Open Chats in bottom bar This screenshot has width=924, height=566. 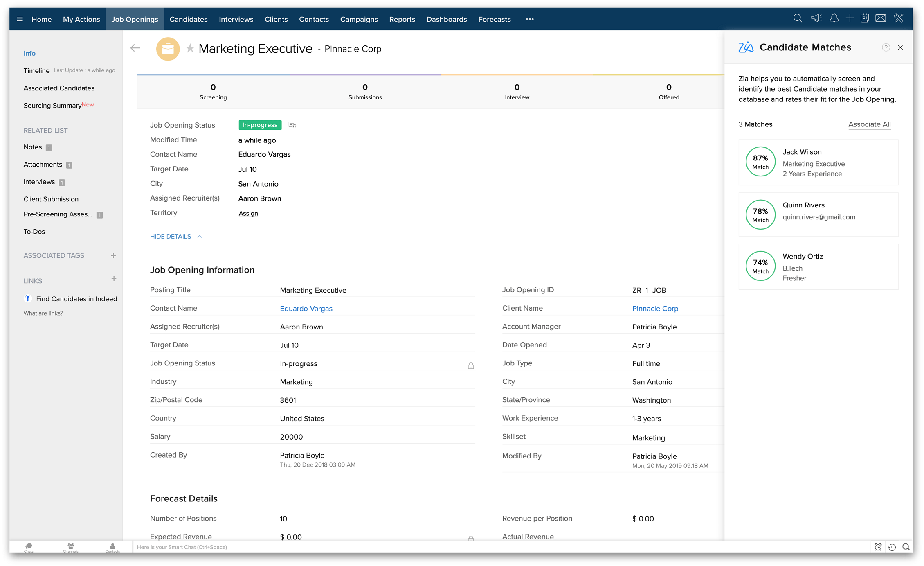(x=29, y=548)
